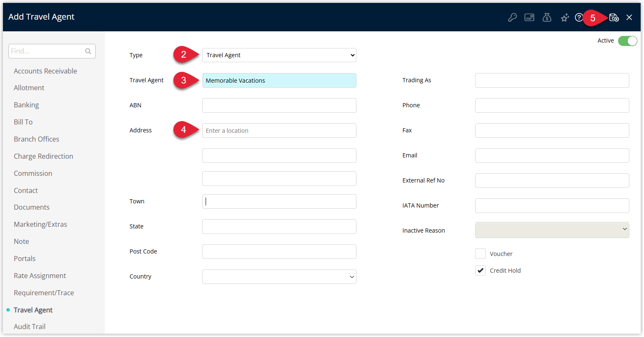Open Branch Offices section
Screen dimensions: 644x337
(x=36, y=139)
